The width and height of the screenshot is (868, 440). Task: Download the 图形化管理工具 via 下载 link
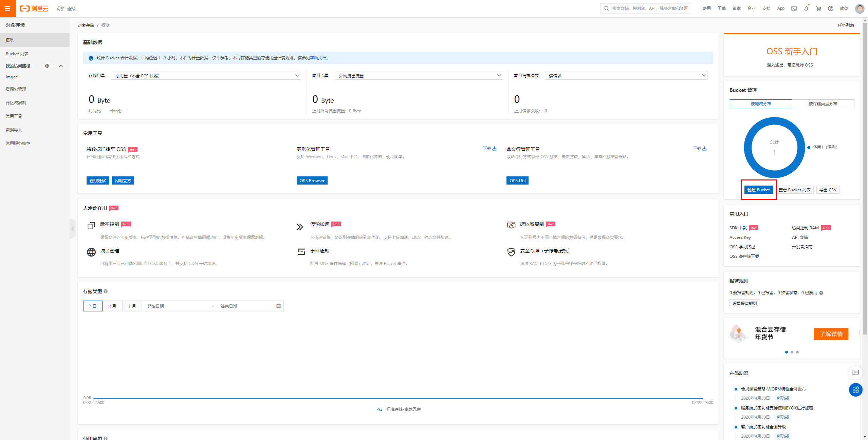(x=490, y=149)
